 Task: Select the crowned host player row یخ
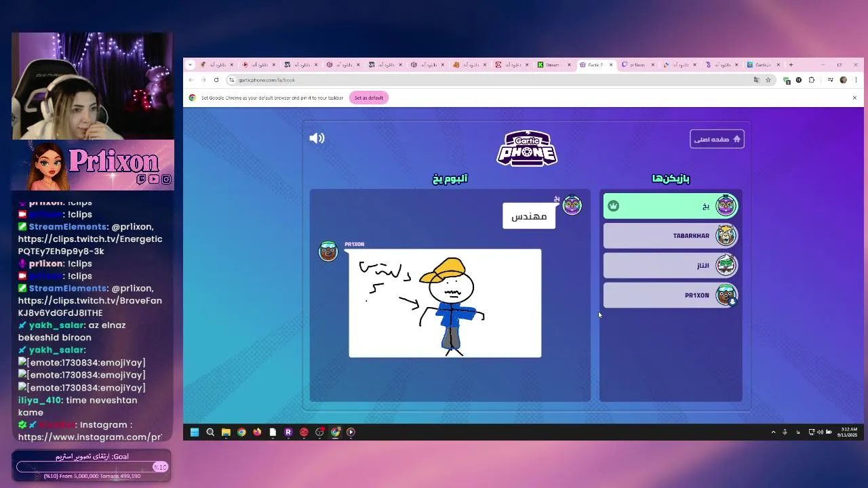(671, 206)
